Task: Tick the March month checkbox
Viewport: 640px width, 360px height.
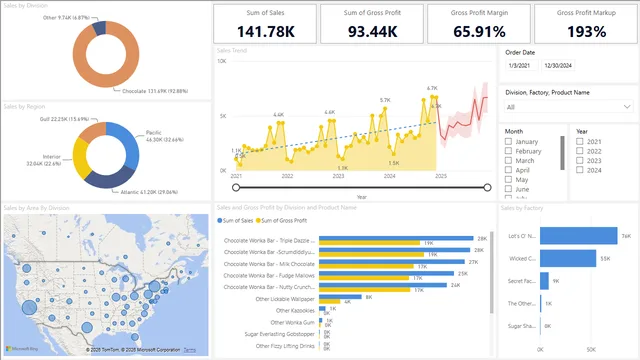Action: (508, 160)
